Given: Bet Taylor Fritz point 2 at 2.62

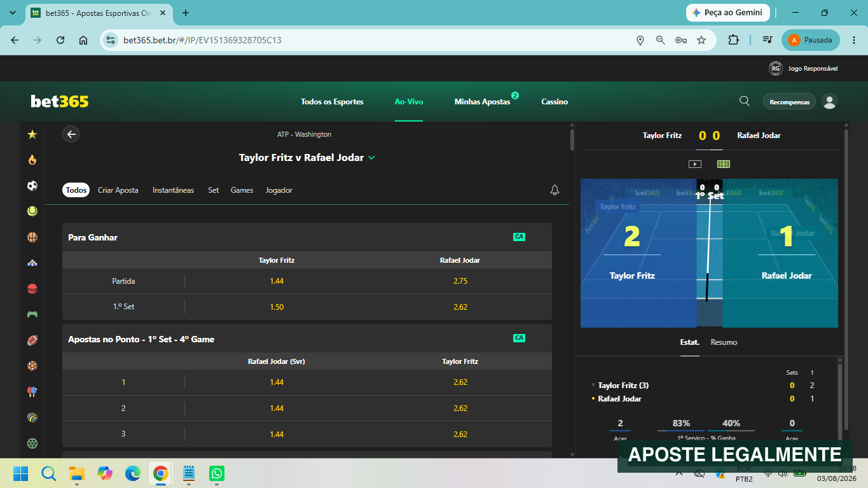Looking at the screenshot, I should [x=460, y=408].
